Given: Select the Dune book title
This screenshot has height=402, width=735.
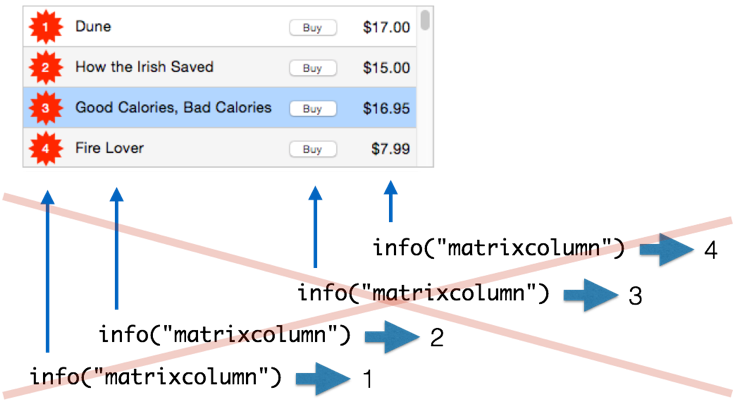Looking at the screenshot, I should coord(93,26).
